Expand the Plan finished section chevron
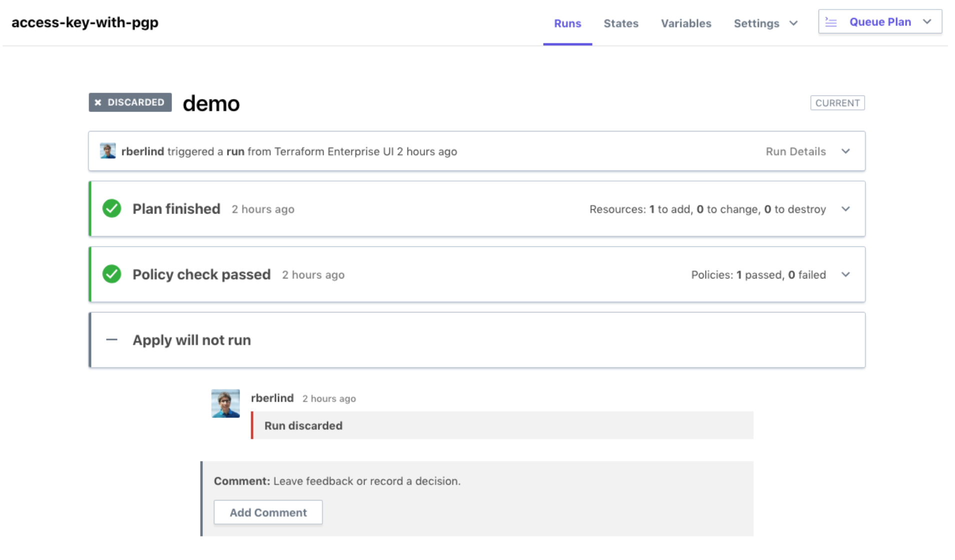Image resolution: width=955 pixels, height=560 pixels. (x=845, y=209)
